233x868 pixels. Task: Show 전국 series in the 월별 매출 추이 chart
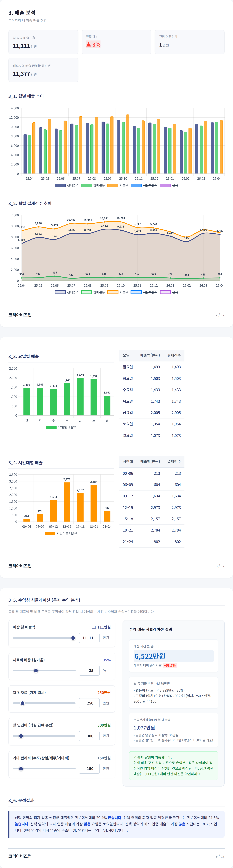pyautogui.click(x=169, y=185)
